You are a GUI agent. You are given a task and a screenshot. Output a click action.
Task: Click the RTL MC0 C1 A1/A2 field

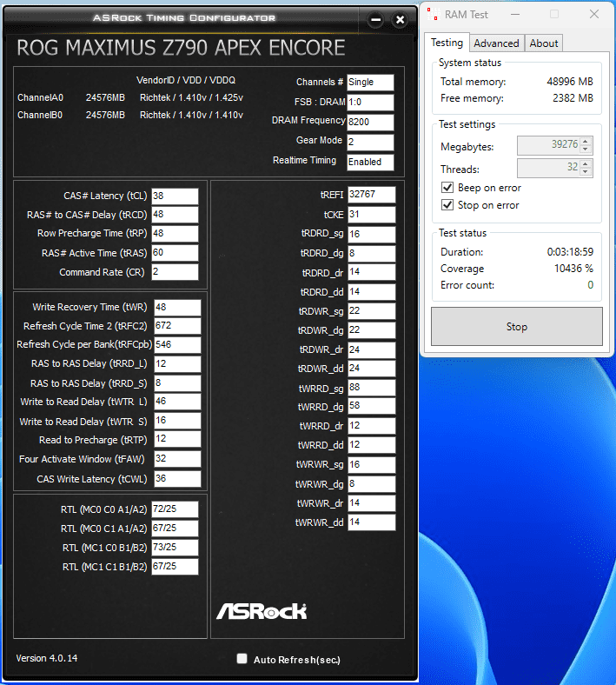pyautogui.click(x=175, y=529)
